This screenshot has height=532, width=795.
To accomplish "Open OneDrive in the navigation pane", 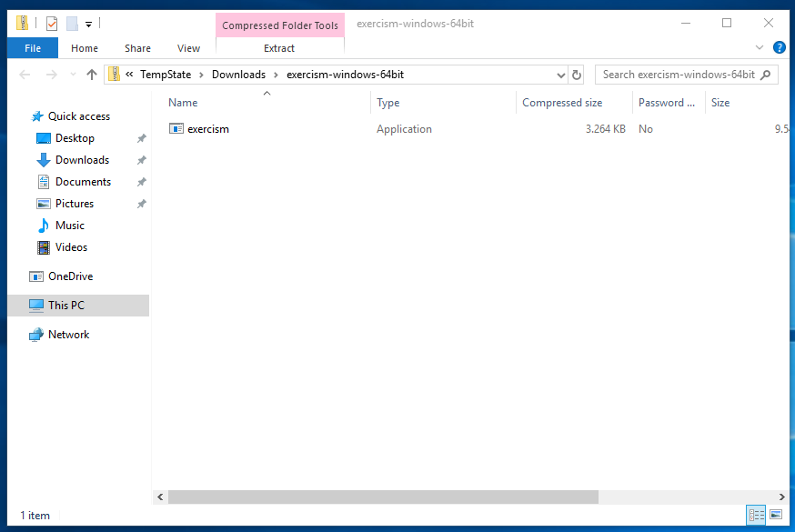I will coord(70,276).
